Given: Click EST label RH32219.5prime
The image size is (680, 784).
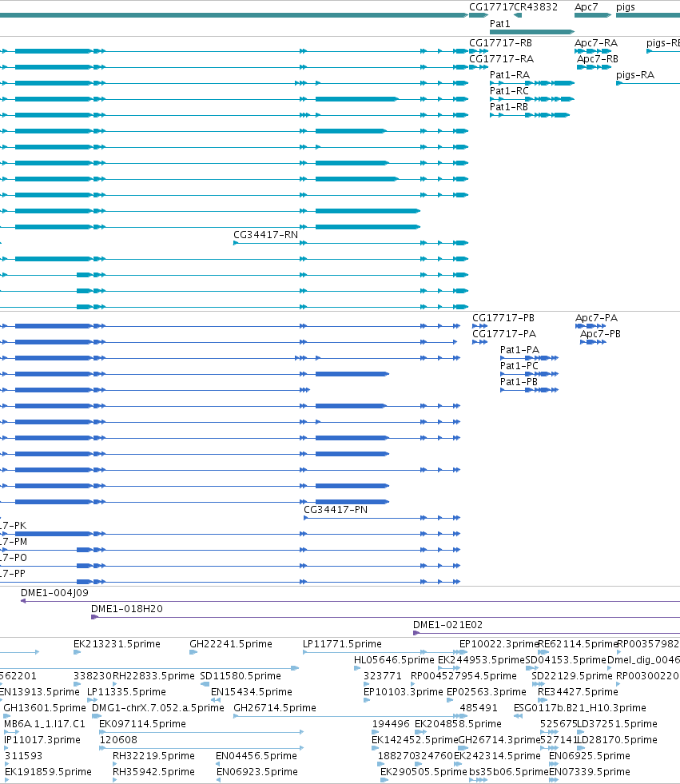Looking at the screenshot, I should [x=153, y=756].
